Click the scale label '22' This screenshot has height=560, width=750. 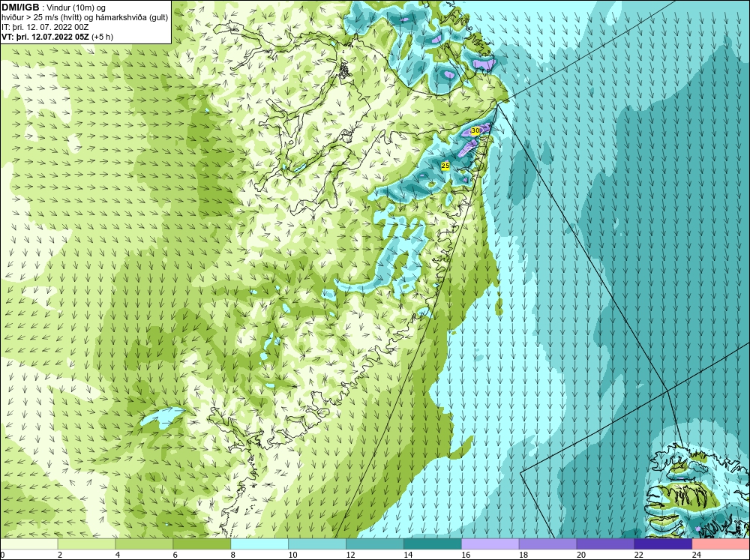pyautogui.click(x=638, y=555)
